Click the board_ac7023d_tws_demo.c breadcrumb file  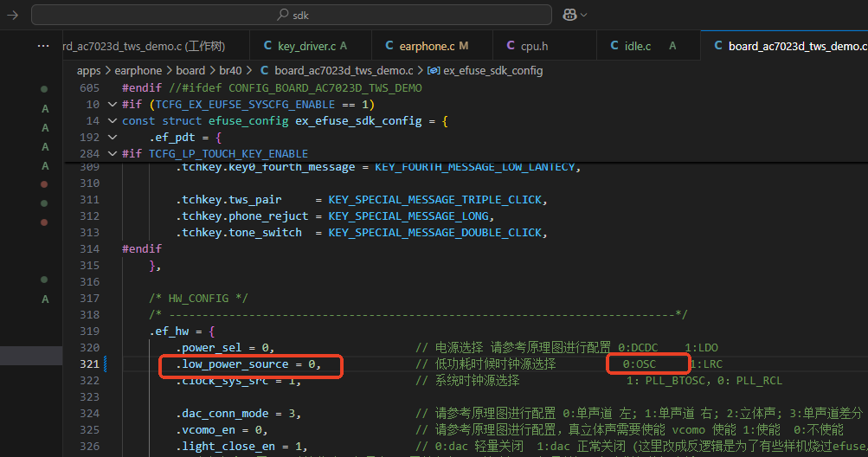tap(344, 71)
